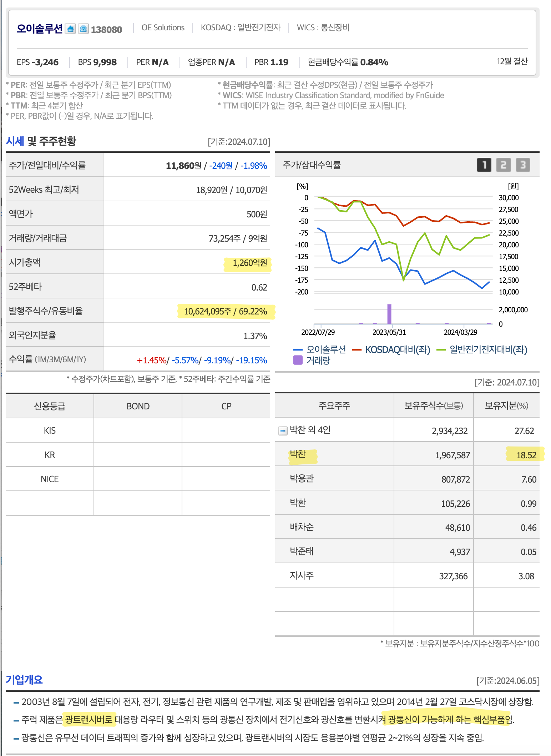This screenshot has height=756, width=551.
Task: Click the [기준:2024.06.05] date note
Action: [508, 681]
